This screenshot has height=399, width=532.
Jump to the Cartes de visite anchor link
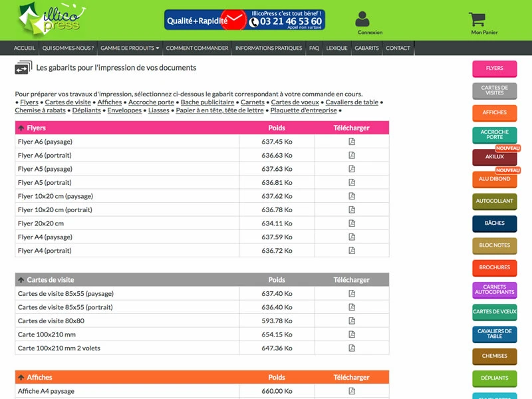pos(68,102)
